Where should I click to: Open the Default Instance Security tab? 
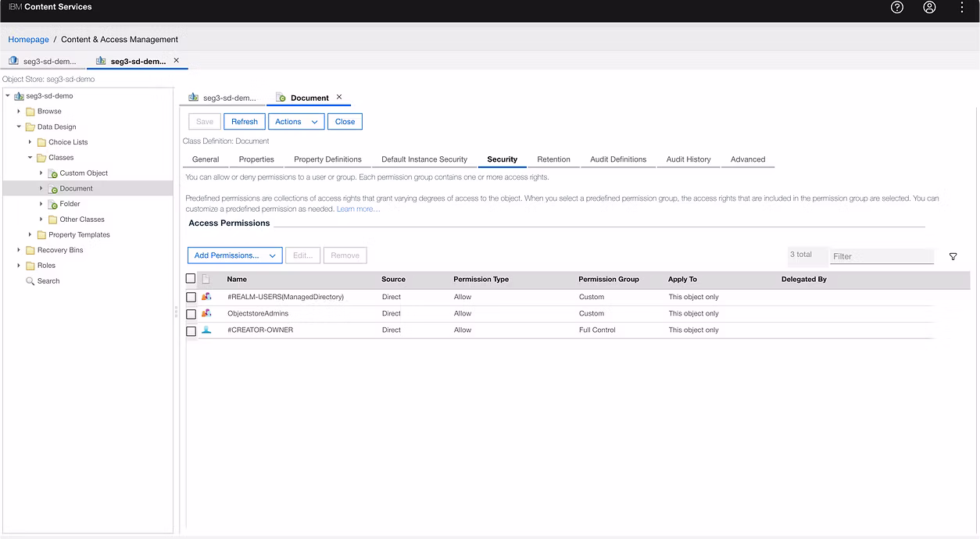[x=424, y=159]
